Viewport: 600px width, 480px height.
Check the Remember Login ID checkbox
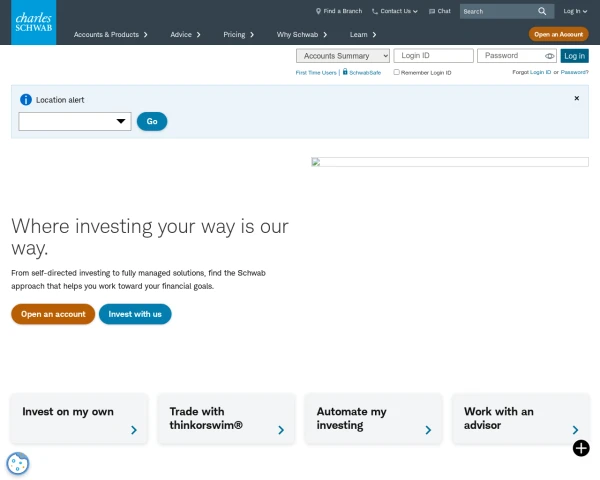click(396, 72)
